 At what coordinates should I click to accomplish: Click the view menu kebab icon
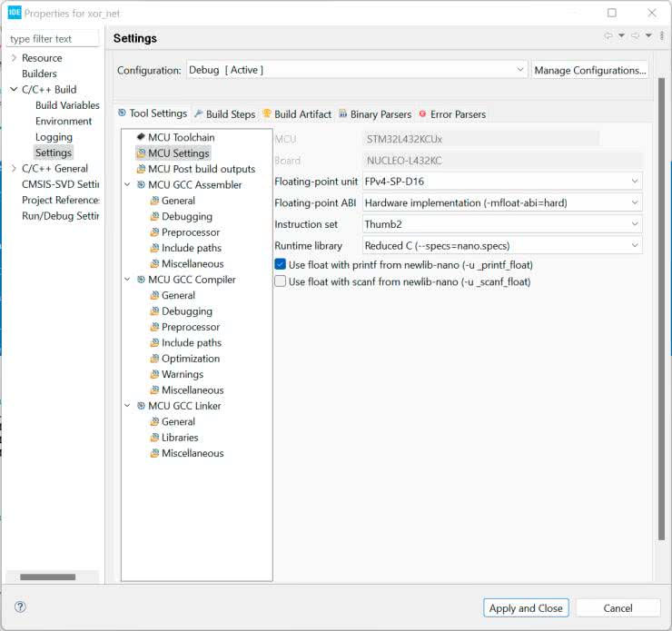pyautogui.click(x=662, y=36)
